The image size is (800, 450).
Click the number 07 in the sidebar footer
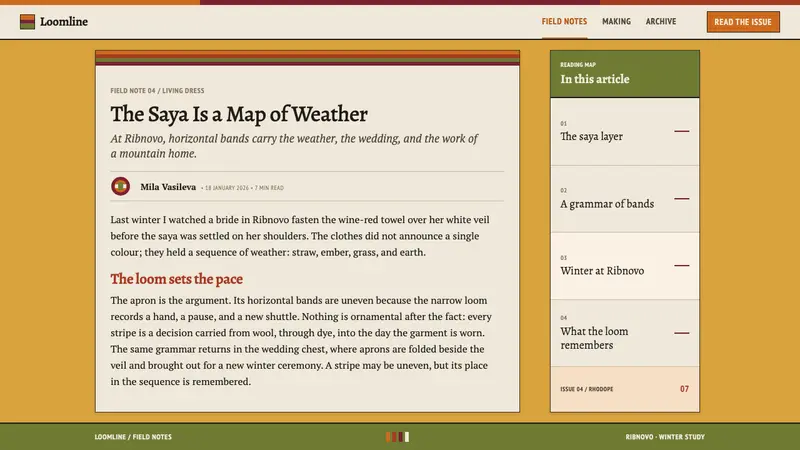pyautogui.click(x=684, y=389)
